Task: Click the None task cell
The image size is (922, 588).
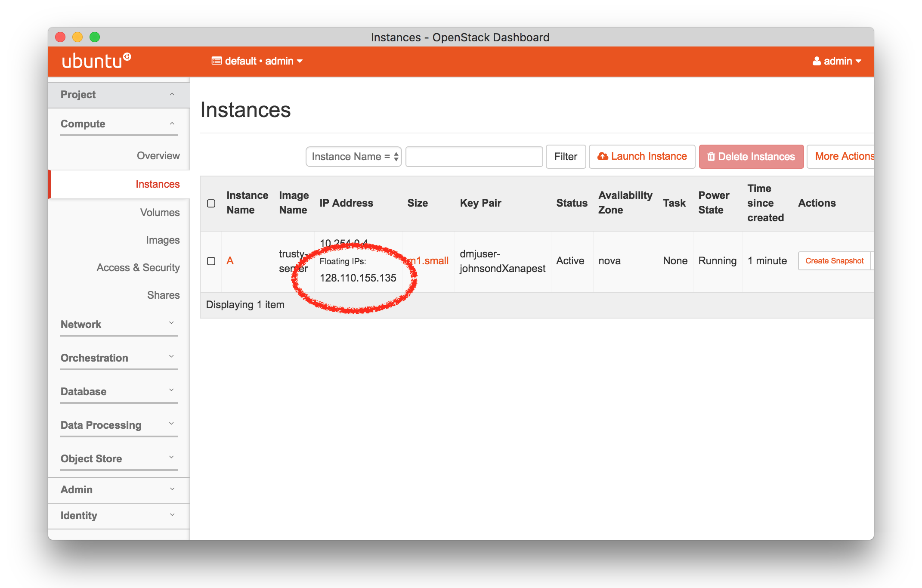Action: pyautogui.click(x=675, y=261)
